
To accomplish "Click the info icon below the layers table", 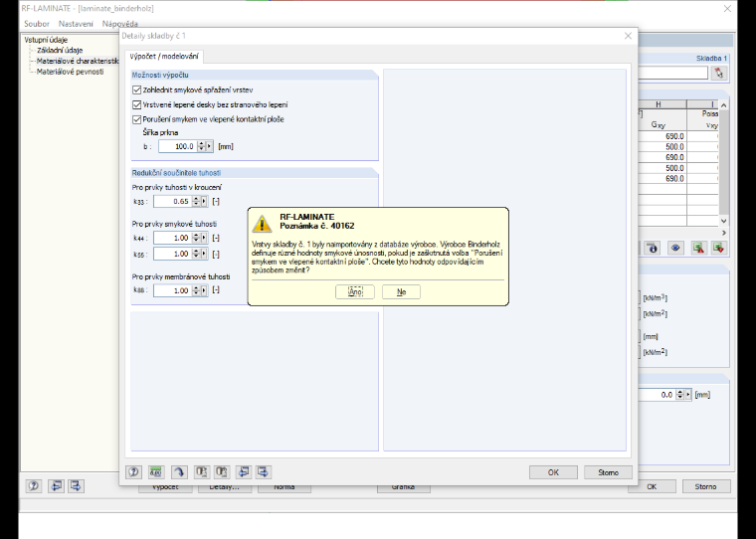I will pyautogui.click(x=654, y=249).
